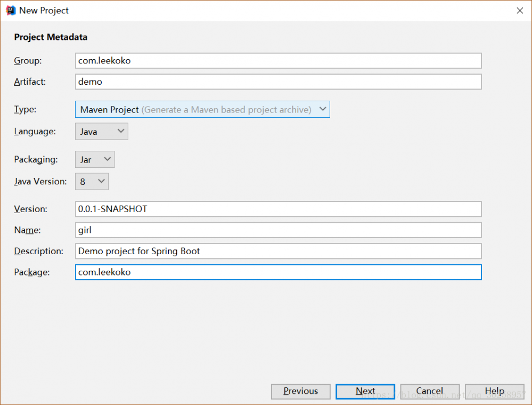This screenshot has width=532, height=405.
Task: Open the Java Version dropdown
Action: tap(92, 181)
